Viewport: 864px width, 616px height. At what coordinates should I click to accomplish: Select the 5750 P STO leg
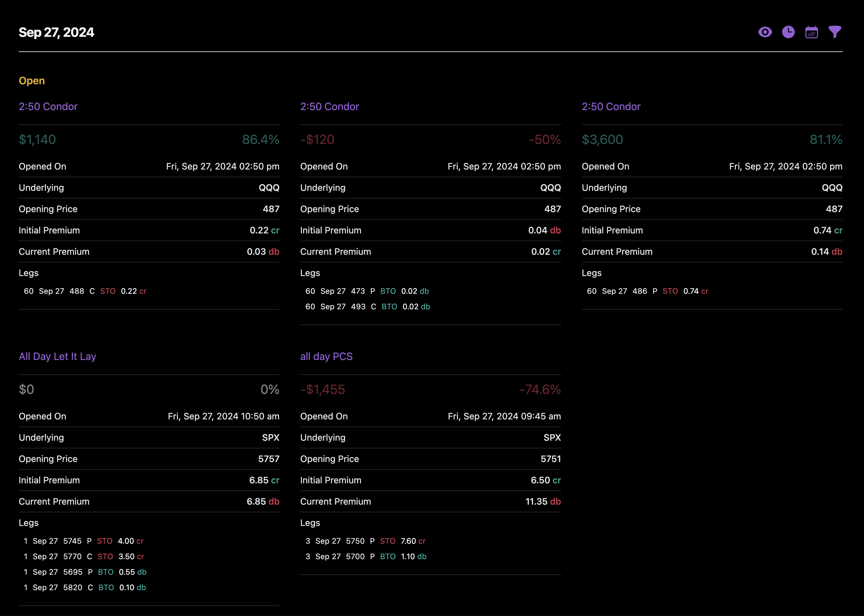(365, 541)
